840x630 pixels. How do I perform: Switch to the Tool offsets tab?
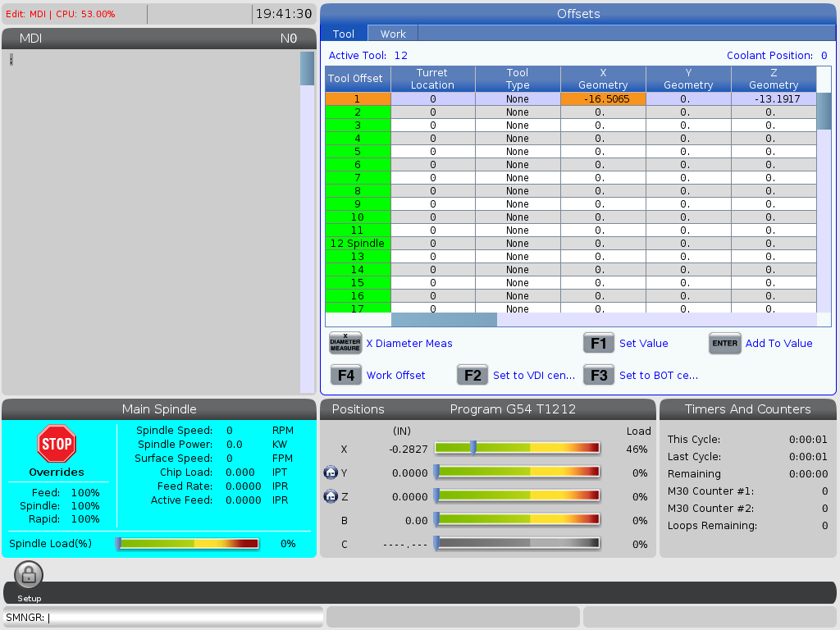click(344, 34)
